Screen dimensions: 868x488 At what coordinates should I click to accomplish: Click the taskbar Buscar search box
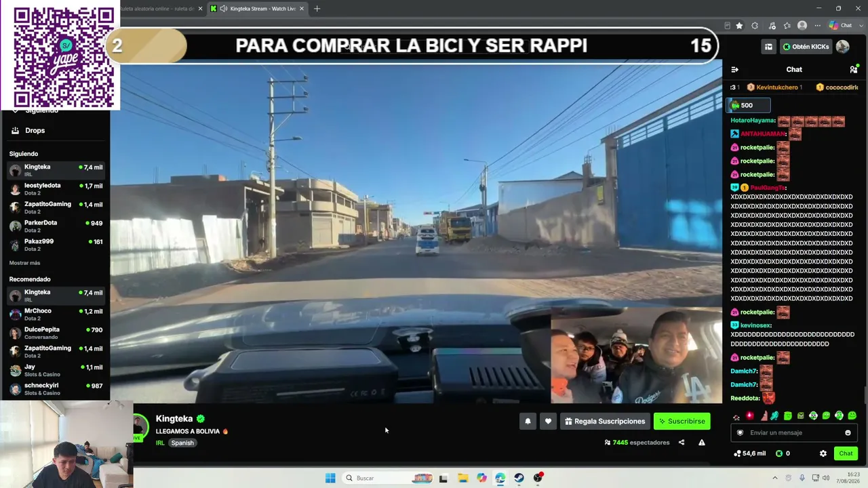pos(387,478)
